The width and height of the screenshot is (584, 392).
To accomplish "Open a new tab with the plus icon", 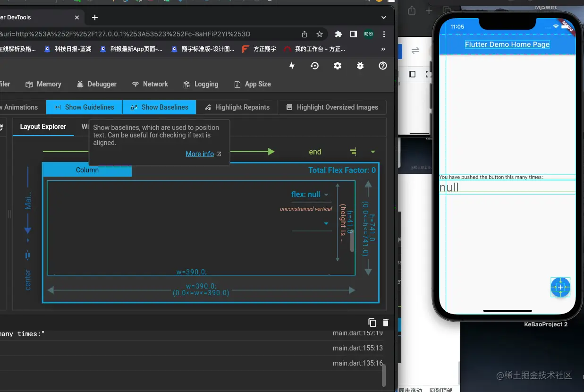I will pos(95,17).
